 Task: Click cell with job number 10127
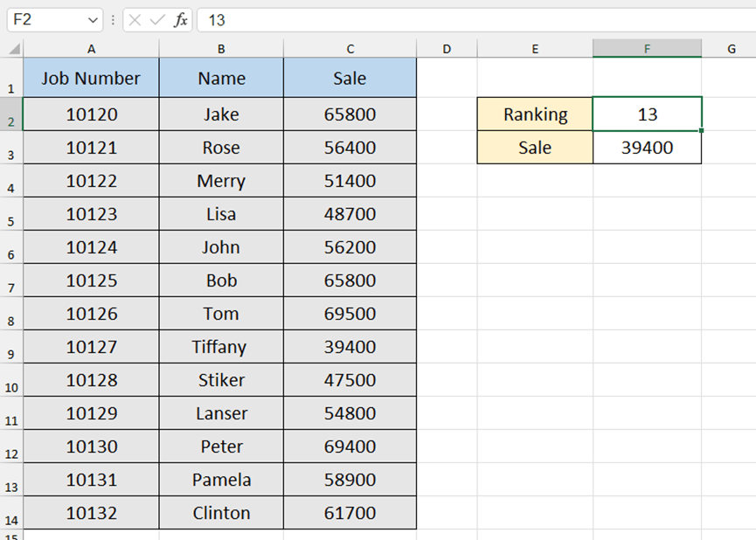tap(91, 347)
